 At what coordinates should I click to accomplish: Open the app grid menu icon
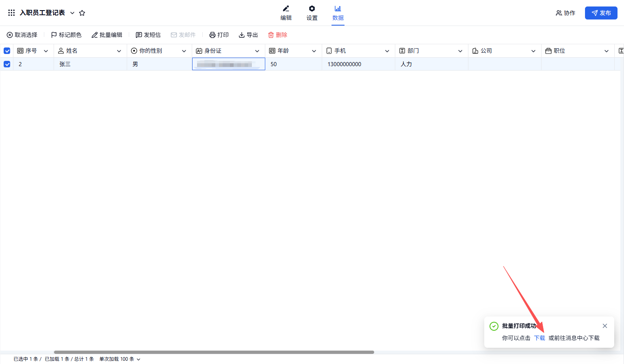coord(11,13)
